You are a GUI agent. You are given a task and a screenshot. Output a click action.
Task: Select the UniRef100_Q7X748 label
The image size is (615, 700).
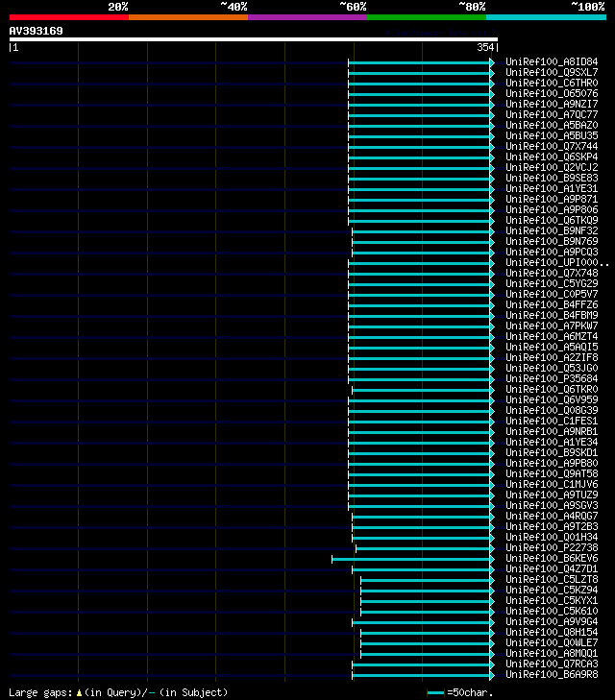coord(552,274)
